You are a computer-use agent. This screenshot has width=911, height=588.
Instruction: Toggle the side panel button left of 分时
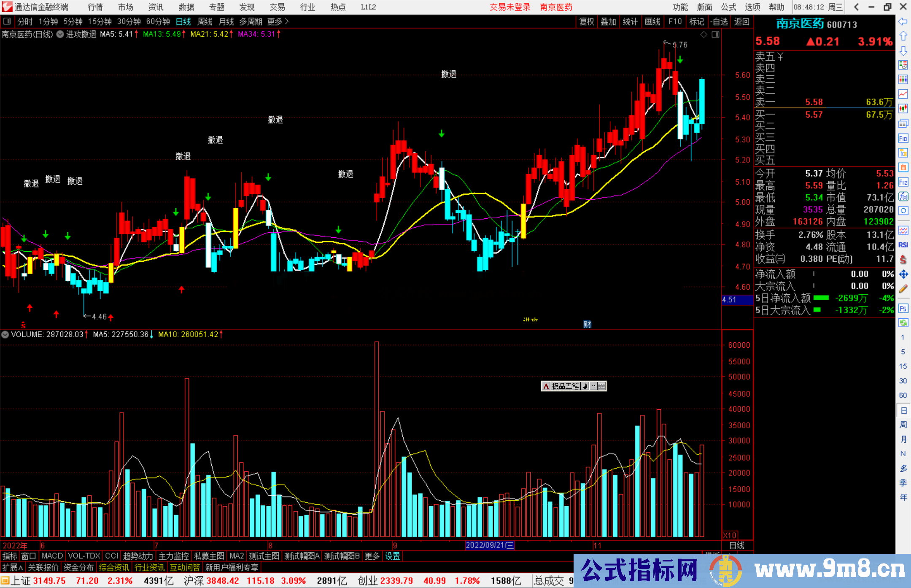click(x=7, y=21)
